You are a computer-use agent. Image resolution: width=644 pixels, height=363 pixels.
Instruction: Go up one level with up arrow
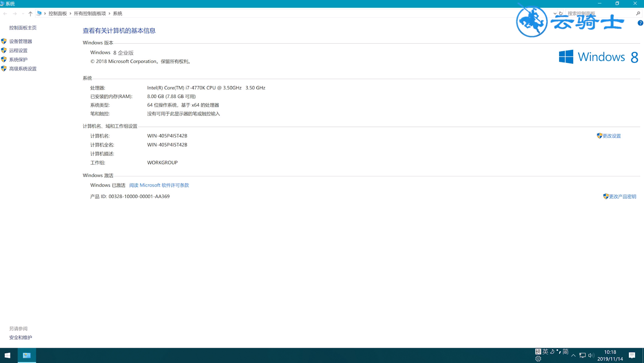pyautogui.click(x=30, y=13)
